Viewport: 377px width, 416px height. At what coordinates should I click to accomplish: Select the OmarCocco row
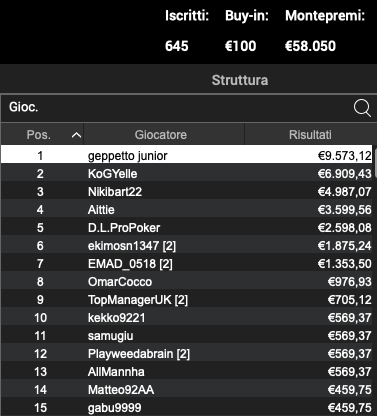186,282
